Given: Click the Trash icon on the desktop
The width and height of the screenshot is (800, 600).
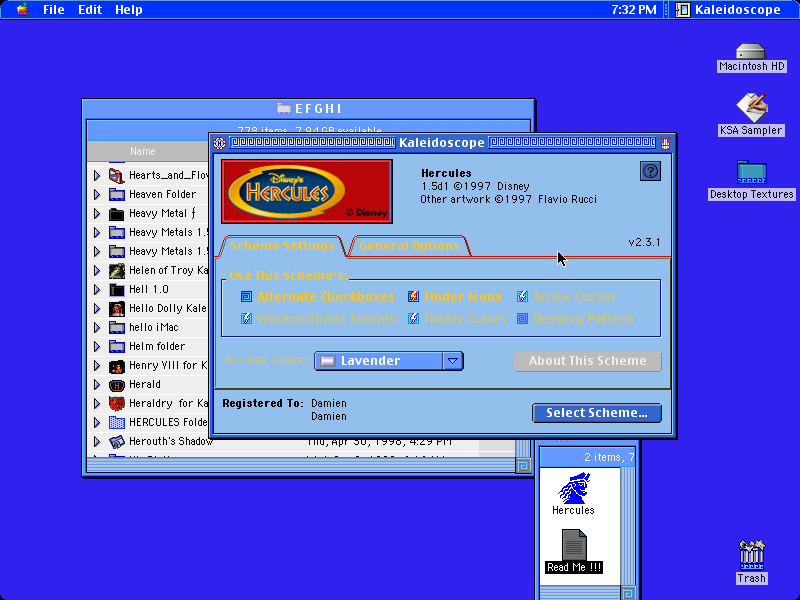Looking at the screenshot, I should click(x=752, y=555).
